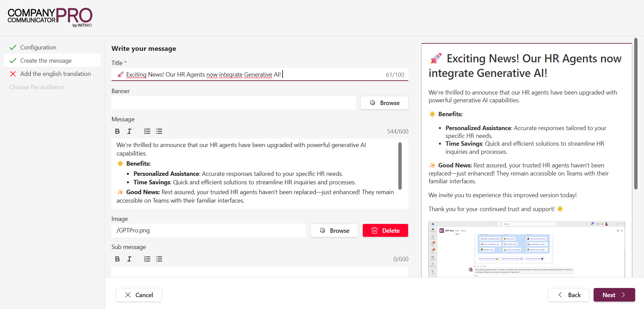
Task: Go Back to the previous step
Action: coord(569,295)
